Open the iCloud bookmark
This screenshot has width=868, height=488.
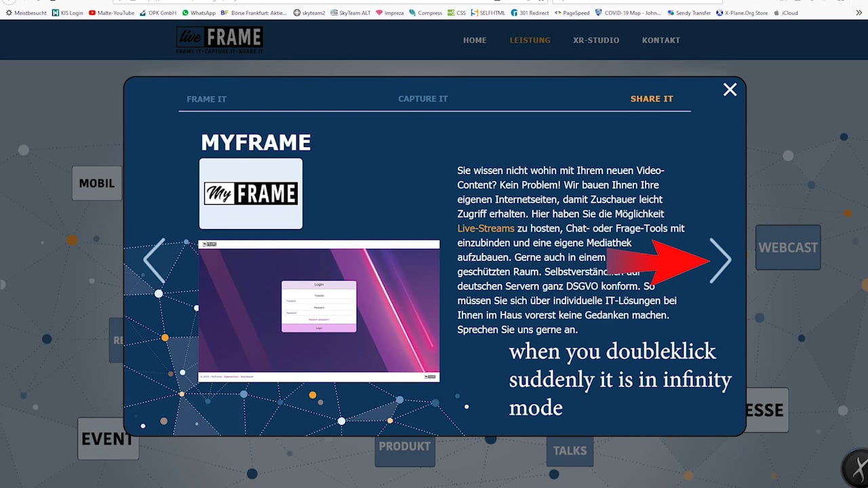(x=786, y=13)
